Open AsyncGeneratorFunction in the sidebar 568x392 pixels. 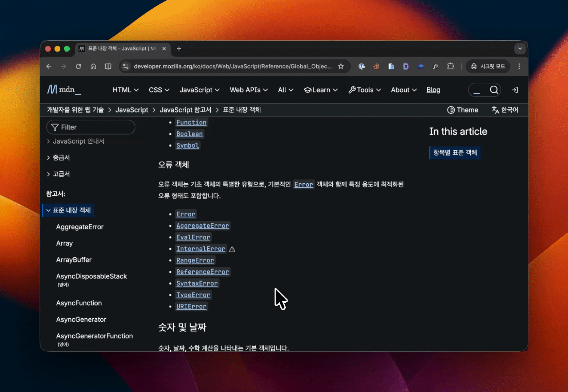pyautogui.click(x=94, y=336)
